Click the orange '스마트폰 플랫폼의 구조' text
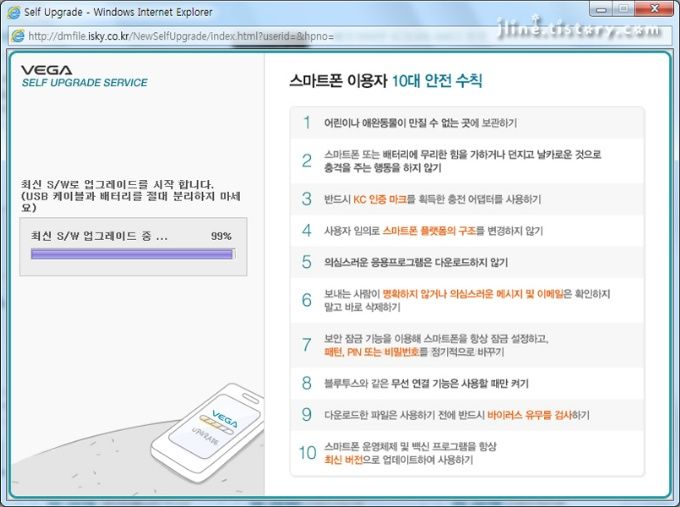 (x=429, y=231)
